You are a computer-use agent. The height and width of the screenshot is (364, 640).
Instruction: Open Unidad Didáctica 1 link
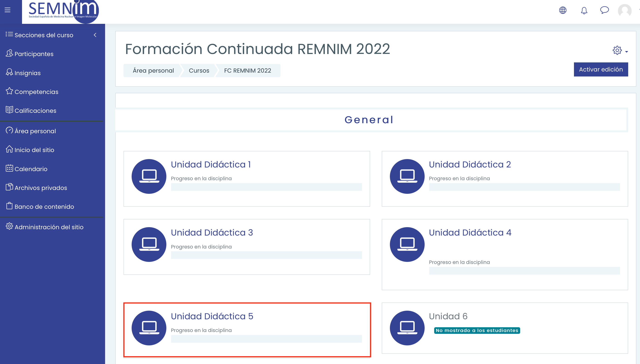click(211, 165)
